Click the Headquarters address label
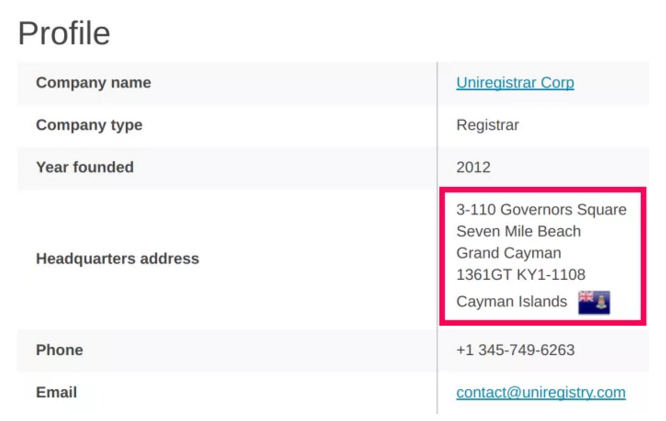 [117, 258]
